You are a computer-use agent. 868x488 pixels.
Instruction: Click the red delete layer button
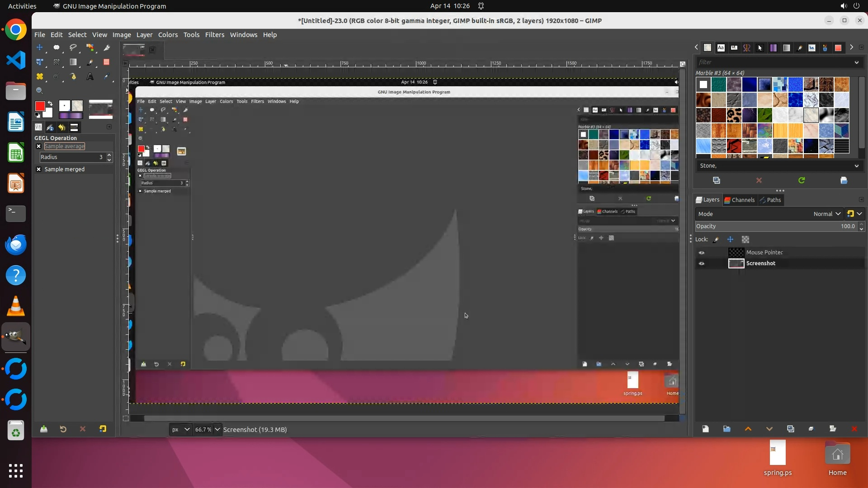(x=854, y=429)
